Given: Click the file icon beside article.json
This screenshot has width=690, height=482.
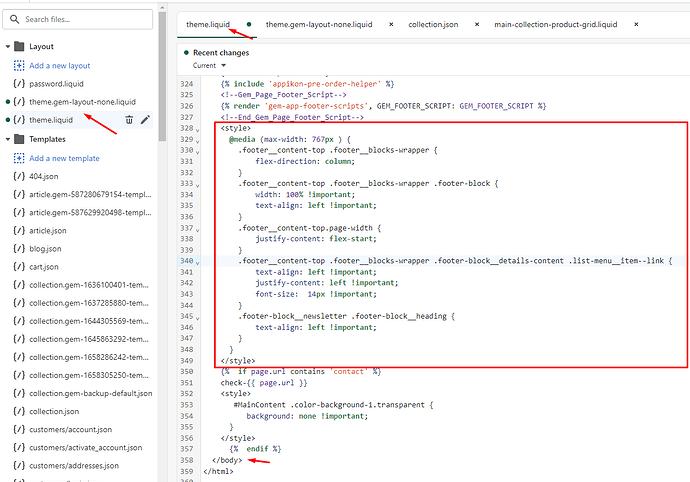Looking at the screenshot, I should click(19, 230).
